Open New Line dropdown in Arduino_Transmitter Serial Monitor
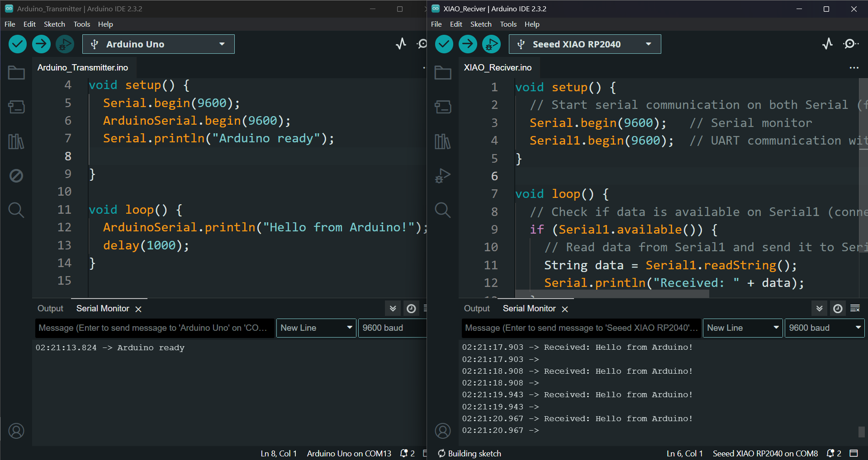868x460 pixels. tap(316, 328)
